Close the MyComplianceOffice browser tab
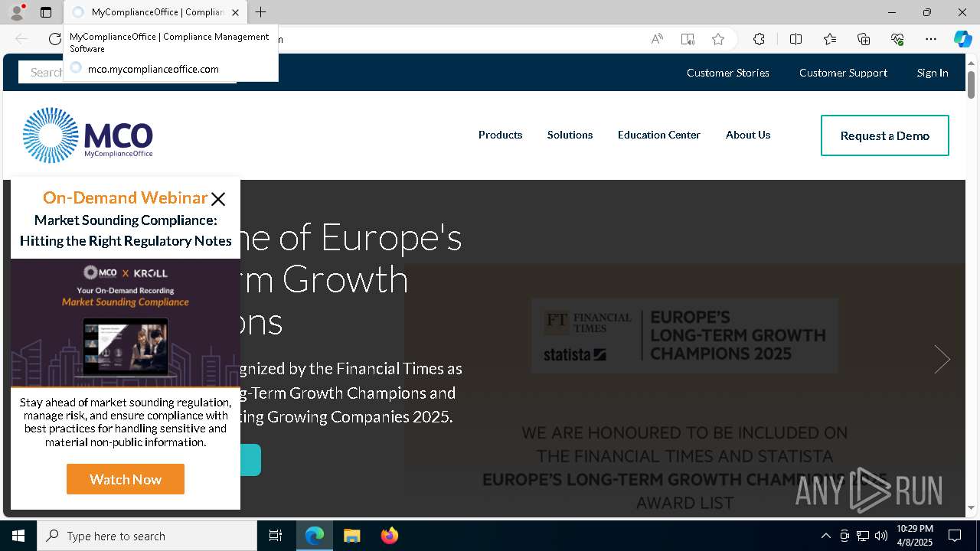Image resolution: width=980 pixels, height=551 pixels. click(x=236, y=12)
